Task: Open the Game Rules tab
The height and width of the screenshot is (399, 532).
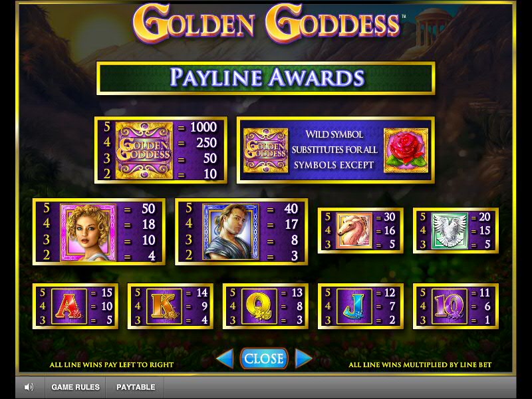Action: 75,387
